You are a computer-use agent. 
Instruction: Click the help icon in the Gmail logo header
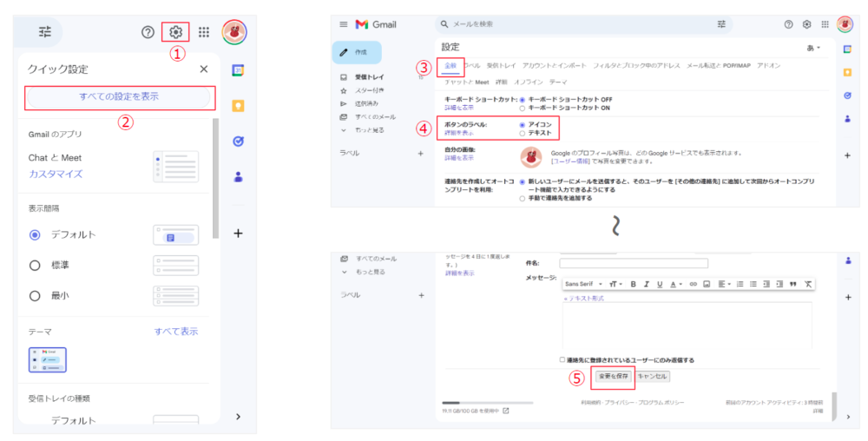point(789,24)
